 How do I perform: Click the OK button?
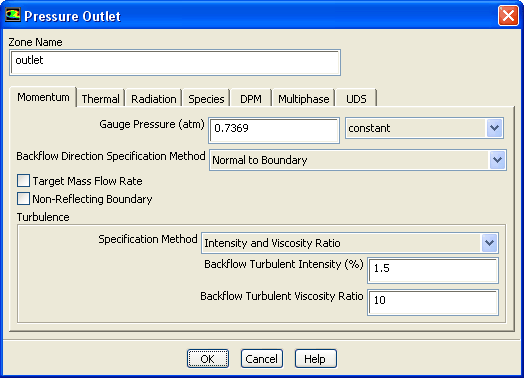coord(208,359)
